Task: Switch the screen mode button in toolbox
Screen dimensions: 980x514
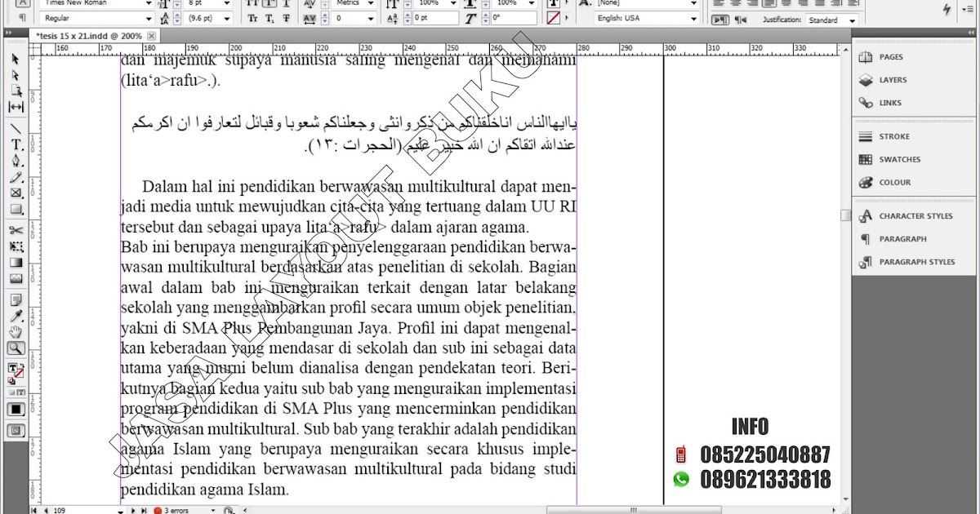Action: point(16,430)
